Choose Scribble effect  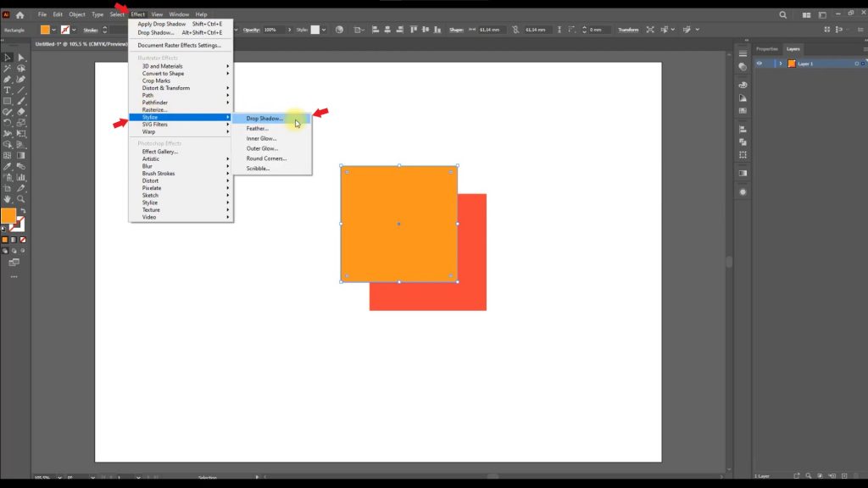coord(270,169)
